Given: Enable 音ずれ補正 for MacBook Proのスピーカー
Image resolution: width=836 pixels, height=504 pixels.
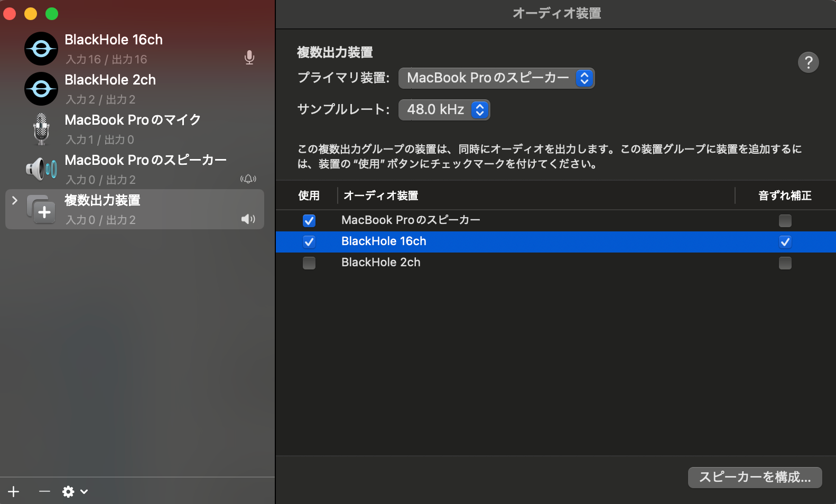Looking at the screenshot, I should [x=785, y=220].
